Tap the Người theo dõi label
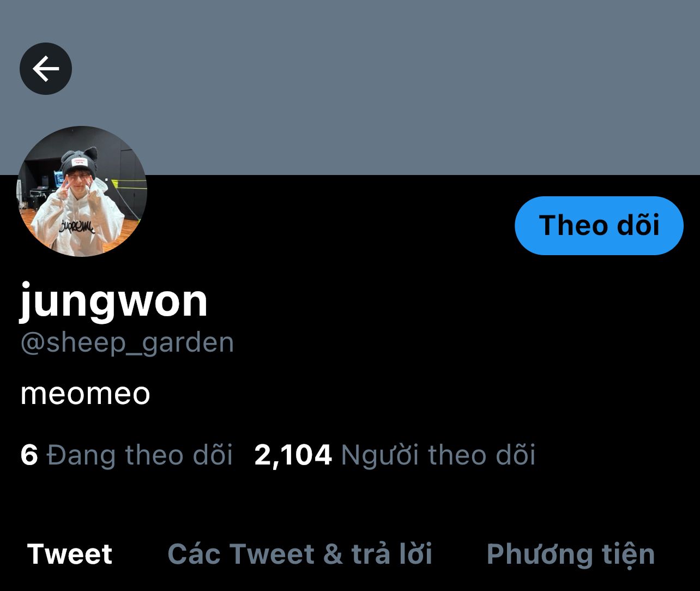Screen dimensions: 700x591 438,455
